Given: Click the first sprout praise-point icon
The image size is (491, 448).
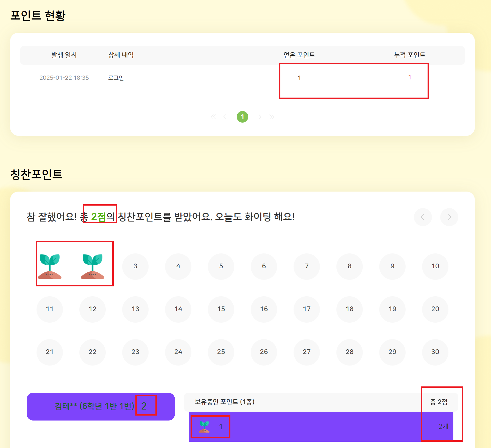Looking at the screenshot, I should (50, 266).
